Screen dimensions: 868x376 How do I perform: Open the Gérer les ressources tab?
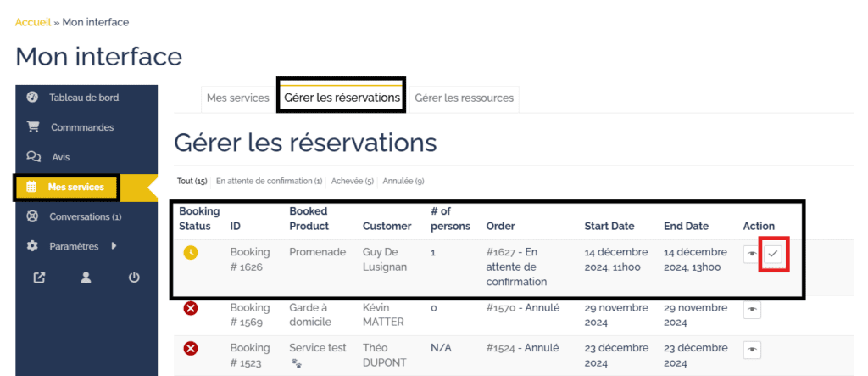[464, 98]
